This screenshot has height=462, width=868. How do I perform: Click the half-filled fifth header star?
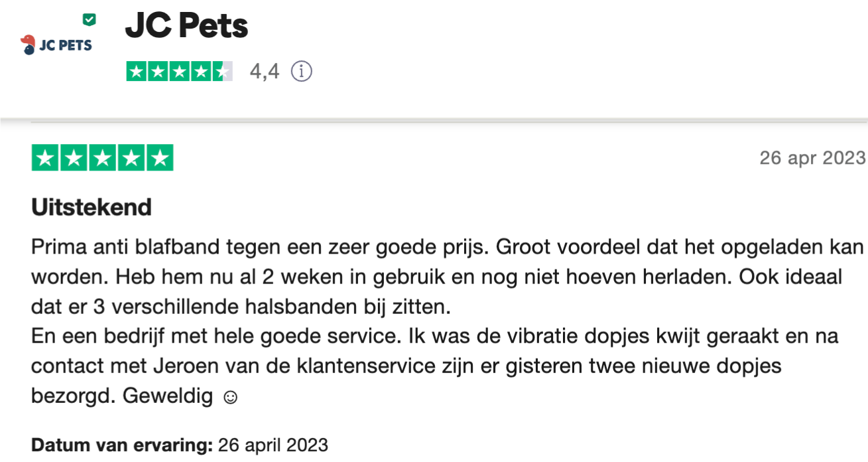pyautogui.click(x=222, y=71)
